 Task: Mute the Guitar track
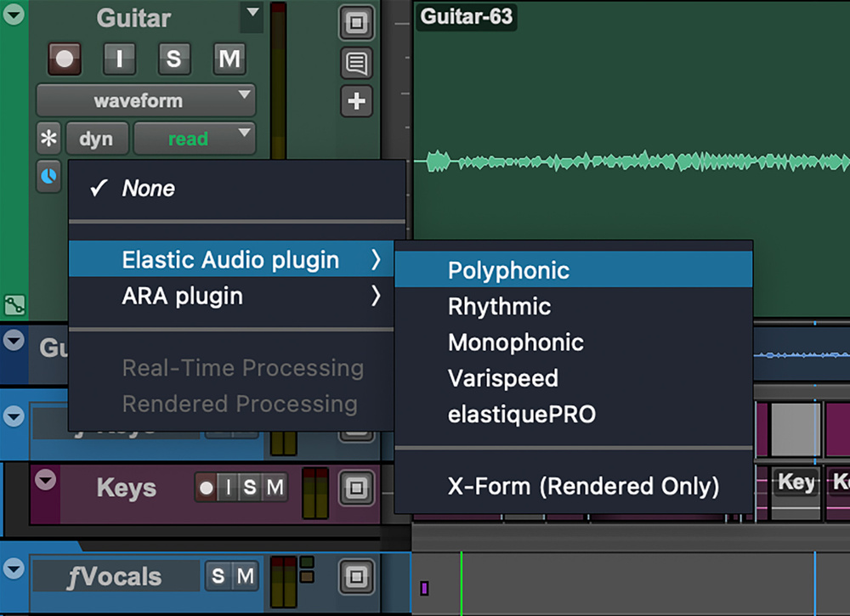[x=229, y=59]
